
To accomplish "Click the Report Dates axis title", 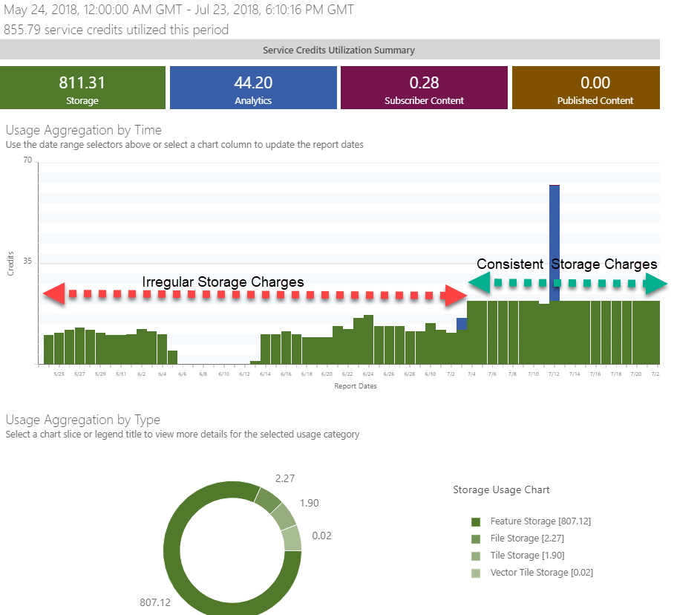I will pyautogui.click(x=356, y=386).
